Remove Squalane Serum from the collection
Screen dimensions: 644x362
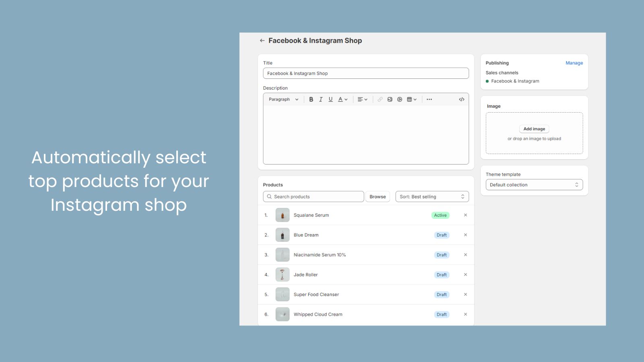pyautogui.click(x=465, y=215)
